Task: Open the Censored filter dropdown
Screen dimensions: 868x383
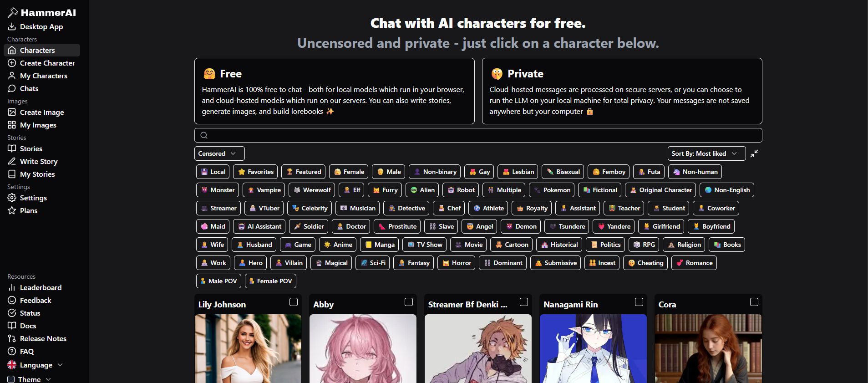Action: tap(219, 153)
